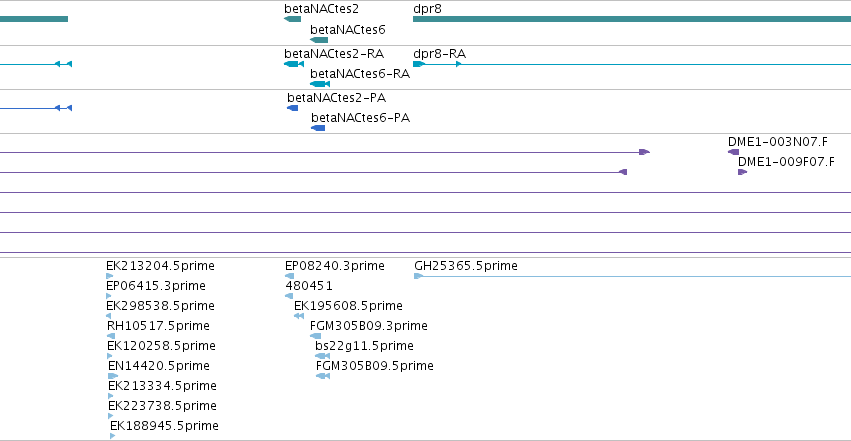Select the RH10517.5prime arrow glyph
The width and height of the screenshot is (851, 441).
[x=111, y=336]
